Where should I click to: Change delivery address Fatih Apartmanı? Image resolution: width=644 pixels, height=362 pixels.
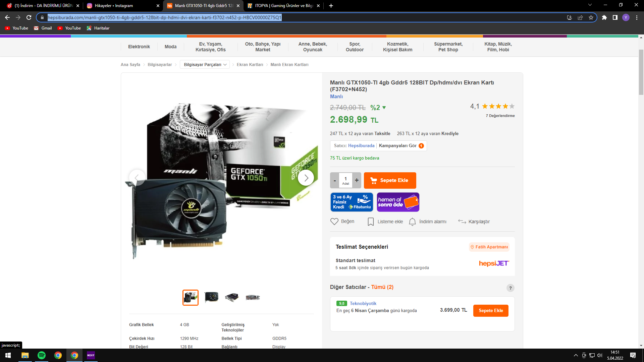489,247
